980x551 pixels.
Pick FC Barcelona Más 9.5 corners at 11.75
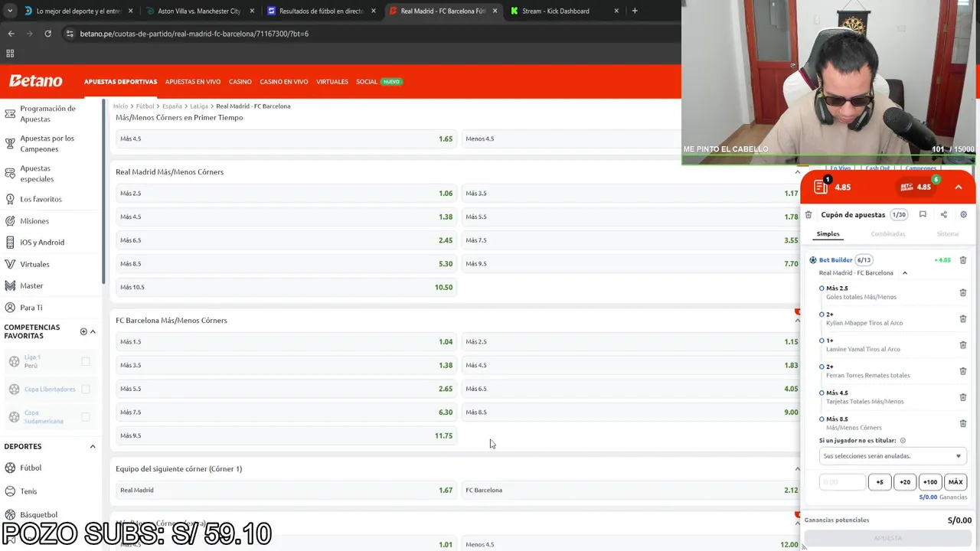point(286,435)
